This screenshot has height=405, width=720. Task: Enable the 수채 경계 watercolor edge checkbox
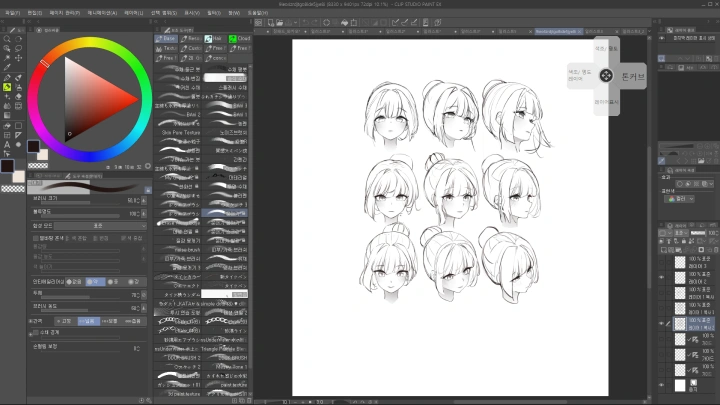coord(36,332)
